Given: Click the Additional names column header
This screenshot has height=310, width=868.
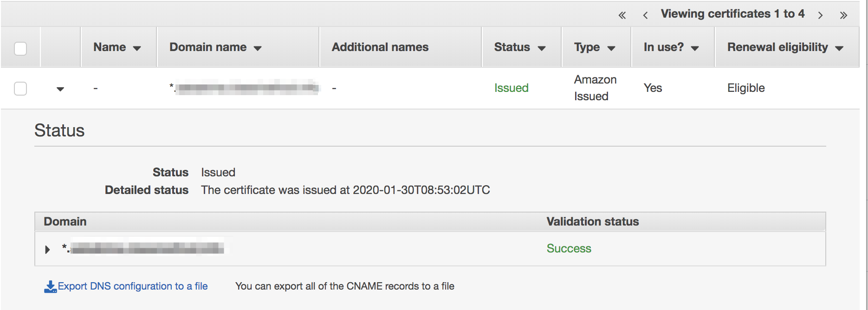Looking at the screenshot, I should 380,47.
